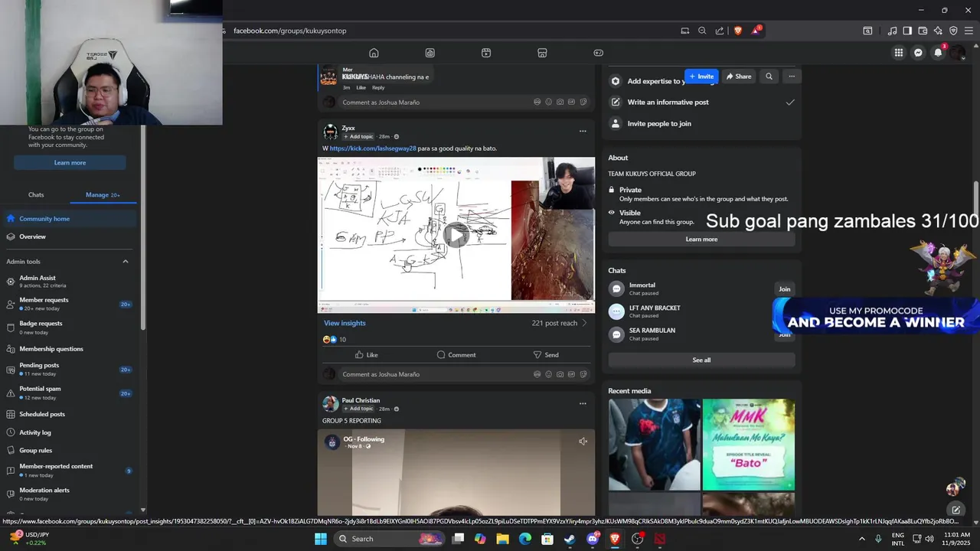Switch to the Chats tab in sidebar
Screen dimensions: 980x551
coord(36,194)
